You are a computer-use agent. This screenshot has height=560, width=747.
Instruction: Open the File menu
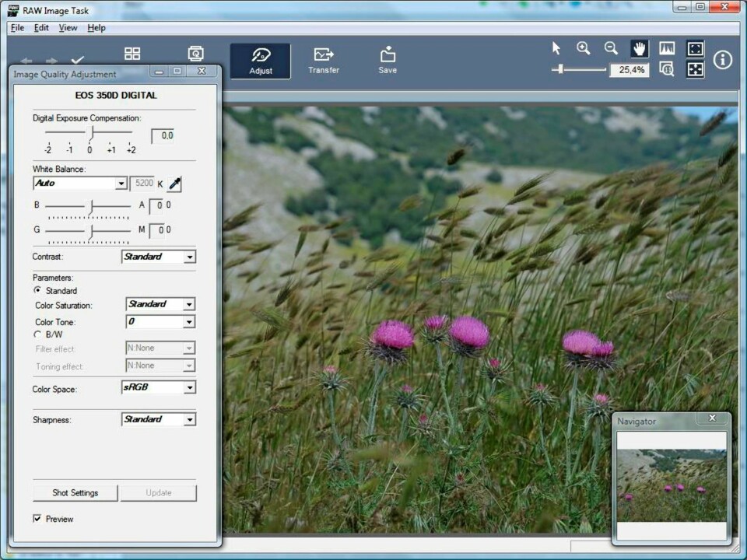[18, 28]
